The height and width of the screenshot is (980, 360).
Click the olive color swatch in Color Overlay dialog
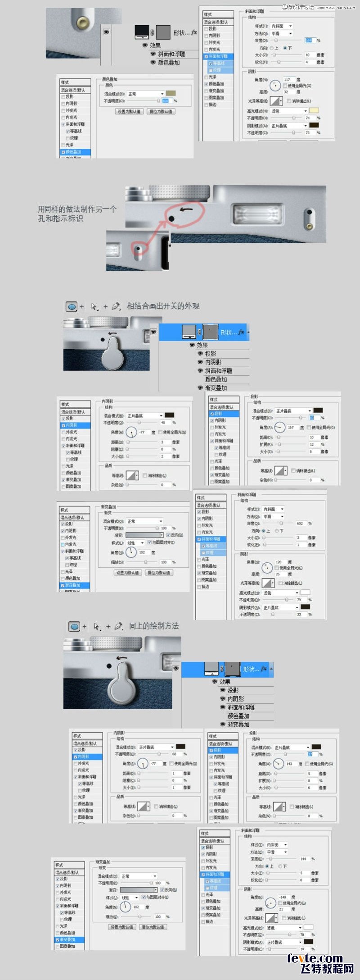click(x=171, y=94)
